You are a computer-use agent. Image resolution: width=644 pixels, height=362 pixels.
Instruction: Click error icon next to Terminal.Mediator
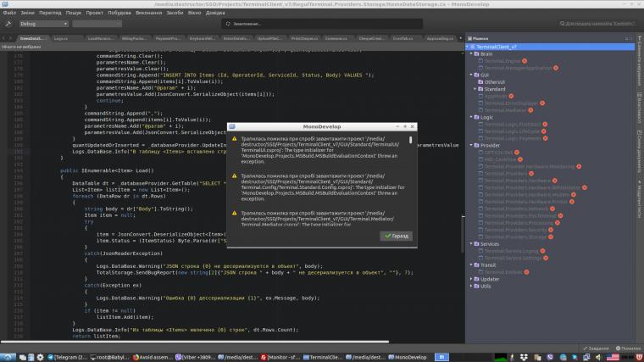point(530,110)
